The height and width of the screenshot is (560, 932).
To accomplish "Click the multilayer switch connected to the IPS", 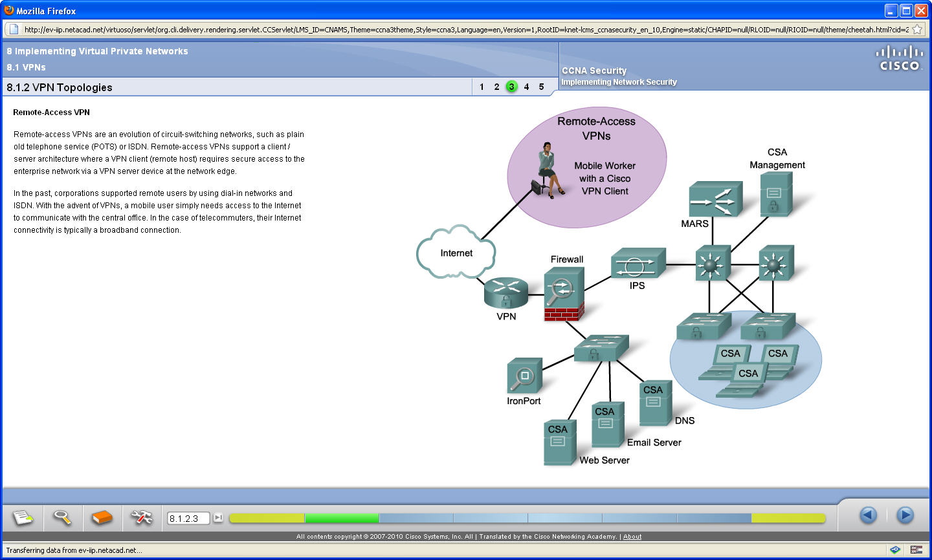I will point(713,263).
